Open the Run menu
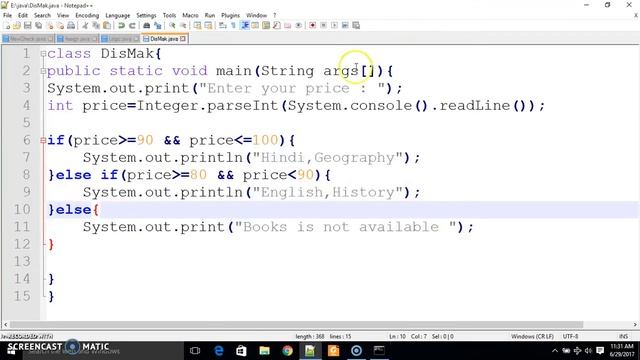640x360 pixels. click(210, 15)
